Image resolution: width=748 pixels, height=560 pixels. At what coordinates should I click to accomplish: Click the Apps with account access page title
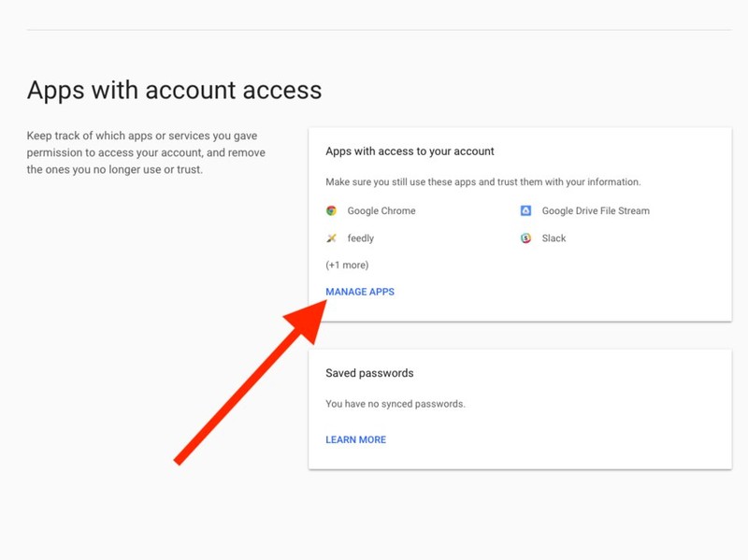[x=174, y=90]
